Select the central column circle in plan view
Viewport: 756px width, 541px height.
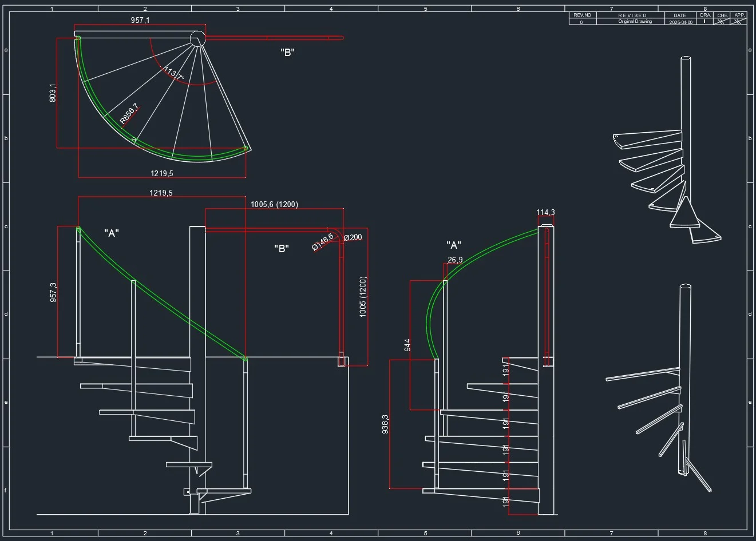point(197,38)
